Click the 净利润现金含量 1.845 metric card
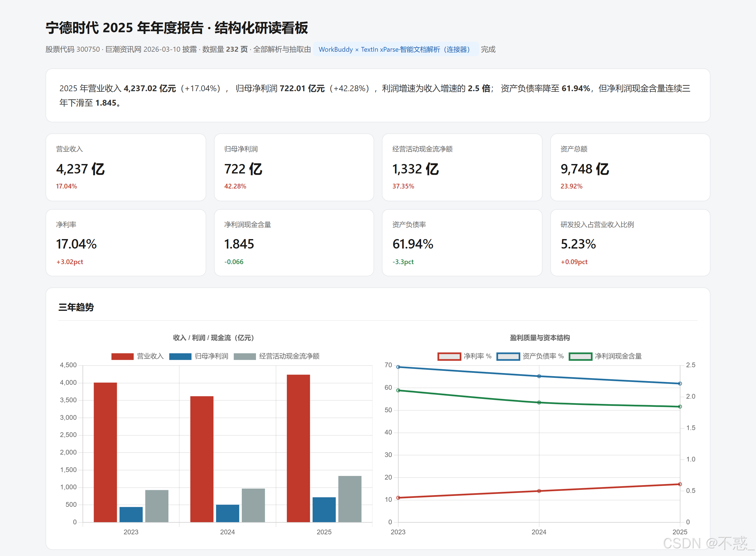Image resolution: width=756 pixels, height=556 pixels. [294, 243]
